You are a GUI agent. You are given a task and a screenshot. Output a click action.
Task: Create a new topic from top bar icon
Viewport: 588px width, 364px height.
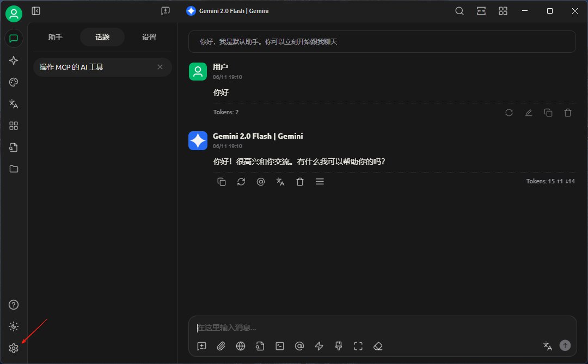[x=166, y=11]
